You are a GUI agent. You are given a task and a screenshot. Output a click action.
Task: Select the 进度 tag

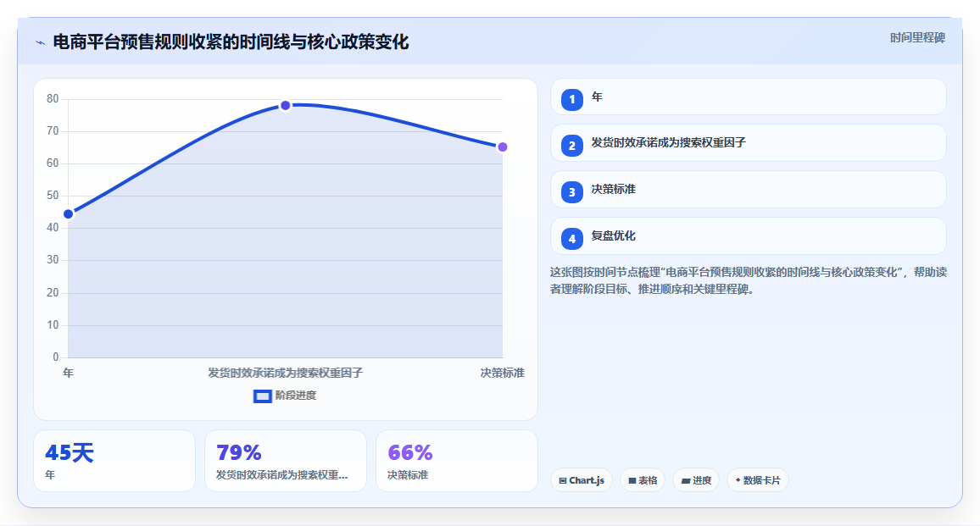[x=696, y=480]
